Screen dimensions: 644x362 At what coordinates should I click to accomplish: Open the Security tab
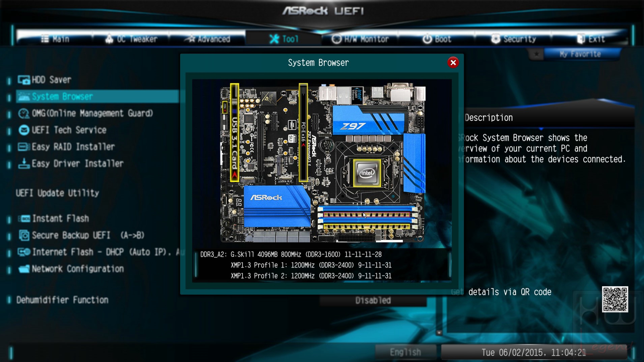coord(513,39)
